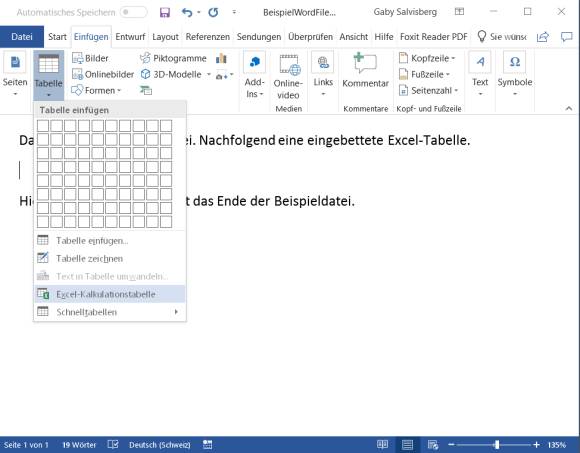Open the Datei button
Viewport: 580px width, 453px height.
point(22,37)
